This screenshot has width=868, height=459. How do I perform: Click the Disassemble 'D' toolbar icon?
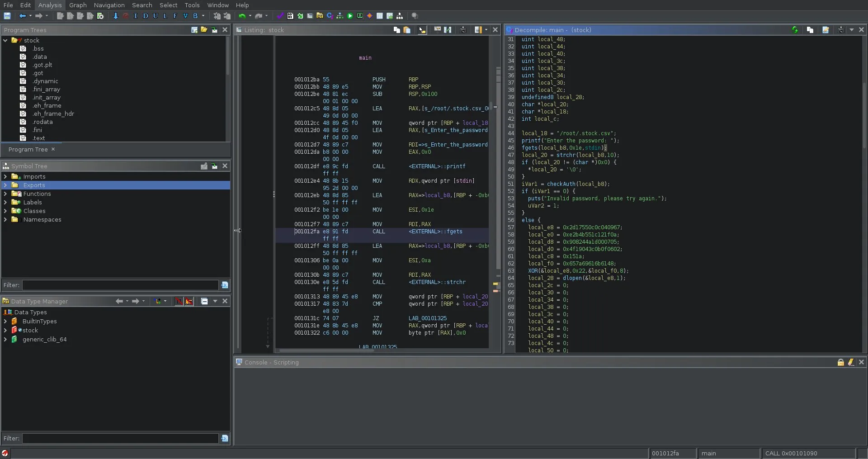[145, 16]
